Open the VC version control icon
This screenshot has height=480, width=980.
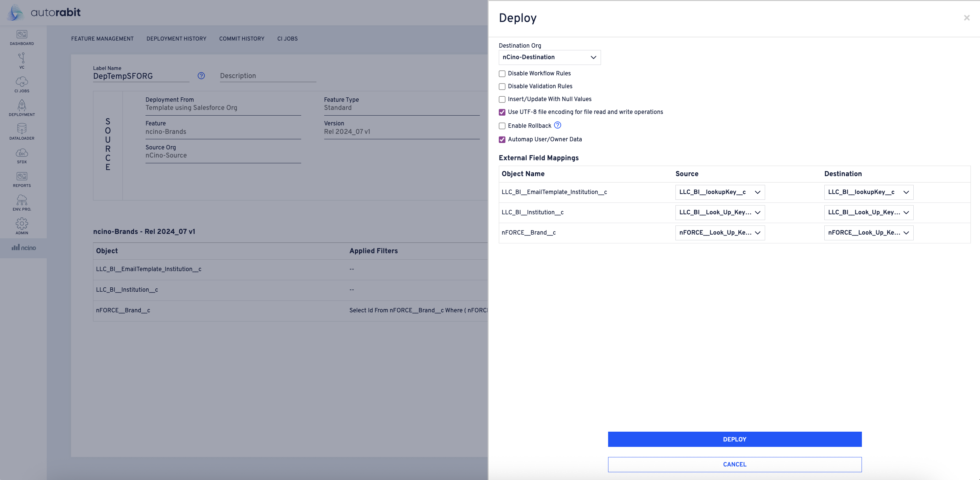click(22, 61)
